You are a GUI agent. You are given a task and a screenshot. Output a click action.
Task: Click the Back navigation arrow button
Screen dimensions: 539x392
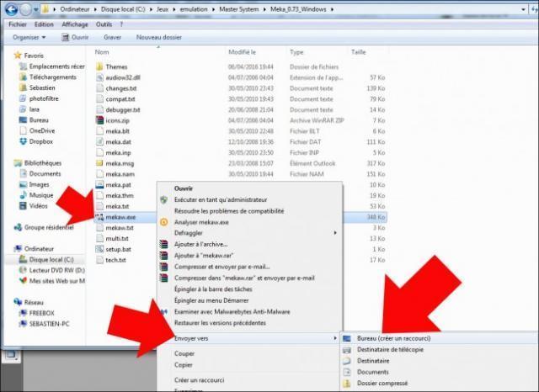[x=13, y=10]
